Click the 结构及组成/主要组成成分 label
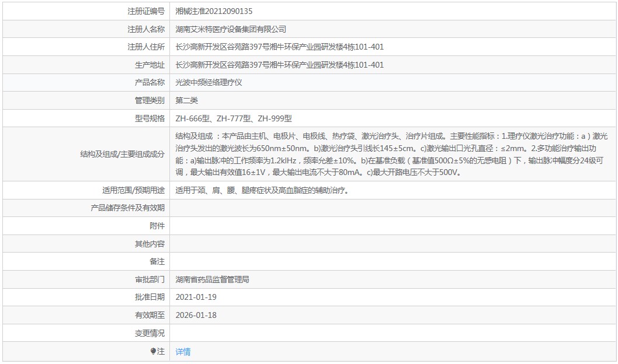The image size is (618, 364). tap(122, 154)
